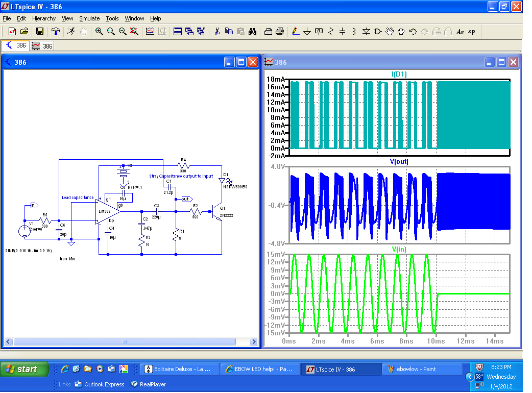
Task: Zoom out with the minus magnifier
Action: (x=123, y=32)
